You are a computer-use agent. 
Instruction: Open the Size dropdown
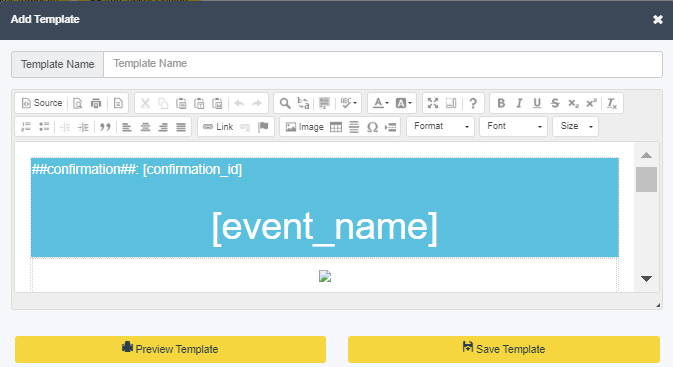coord(576,126)
